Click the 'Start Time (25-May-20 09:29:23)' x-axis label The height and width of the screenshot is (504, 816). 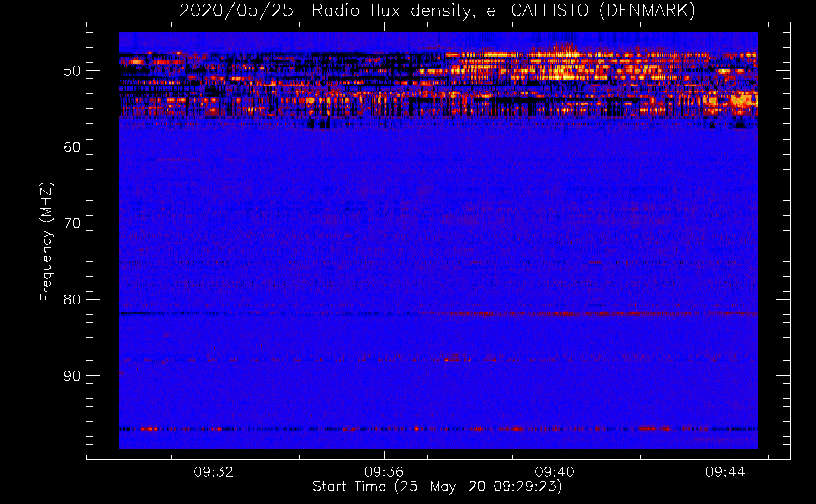[437, 487]
